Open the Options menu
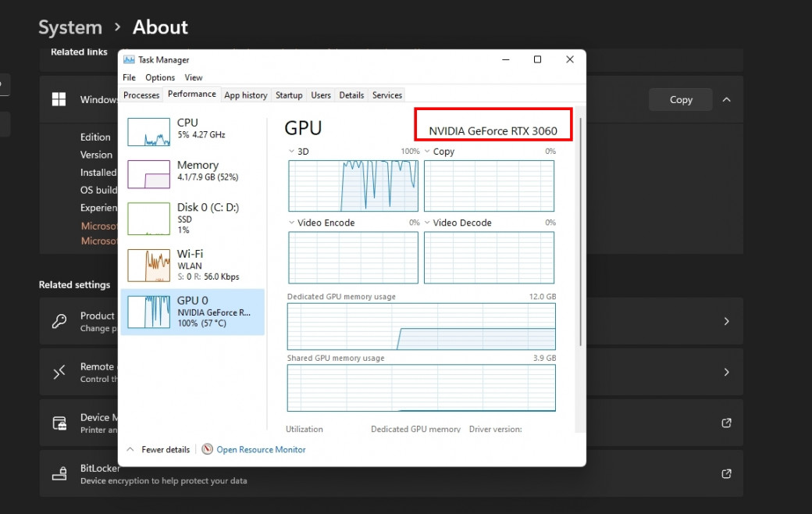Screen dimensions: 812x514 [160, 77]
